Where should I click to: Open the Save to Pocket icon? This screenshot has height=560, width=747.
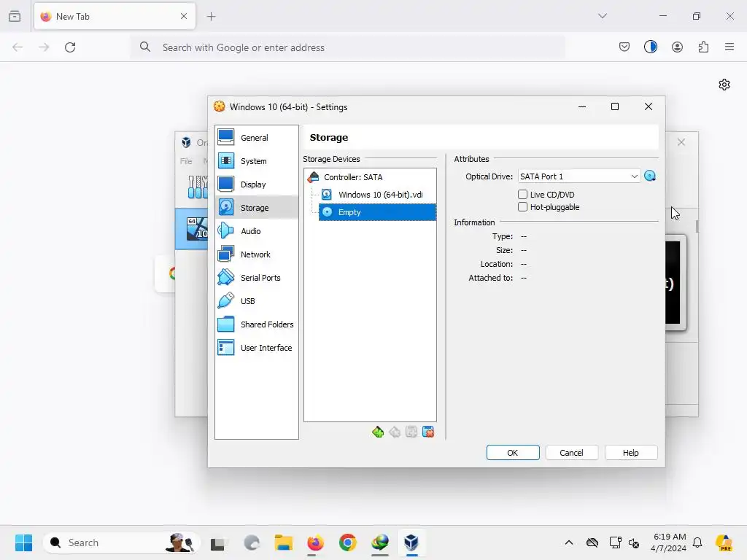coord(624,47)
